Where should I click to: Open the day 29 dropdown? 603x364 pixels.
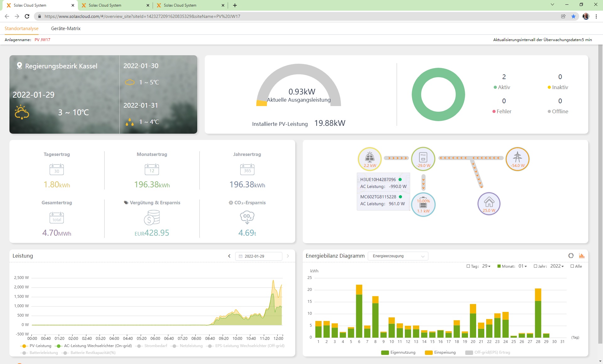(x=486, y=266)
